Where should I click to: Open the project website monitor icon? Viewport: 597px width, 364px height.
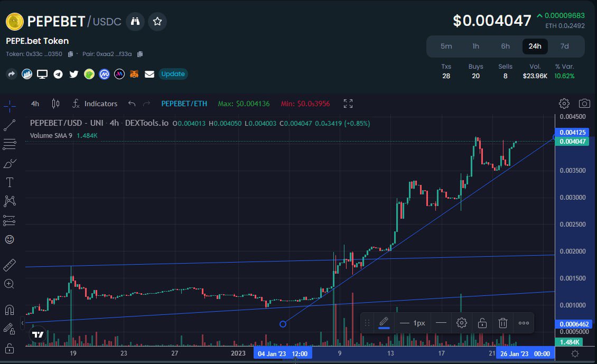[42, 74]
